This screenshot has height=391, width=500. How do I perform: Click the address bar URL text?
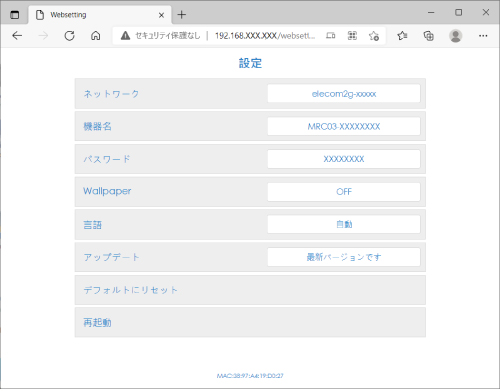tap(265, 35)
